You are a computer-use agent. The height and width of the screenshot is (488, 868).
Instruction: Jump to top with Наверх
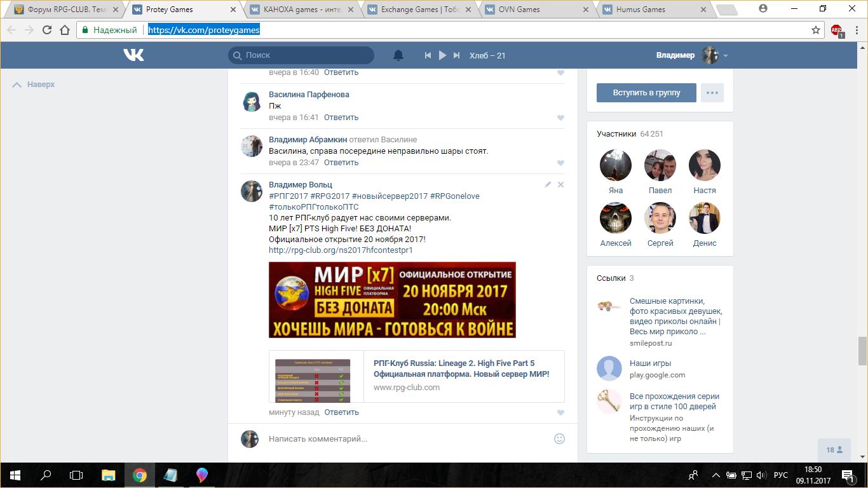pos(34,85)
